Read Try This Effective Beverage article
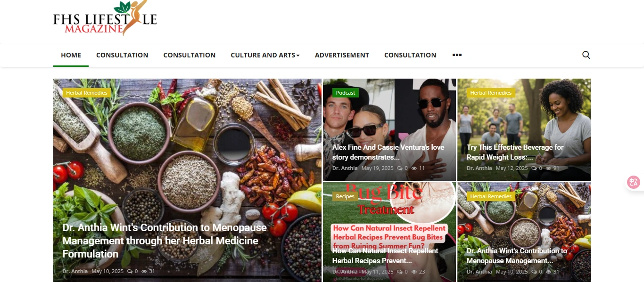This screenshot has width=644, height=282. pyautogui.click(x=515, y=152)
